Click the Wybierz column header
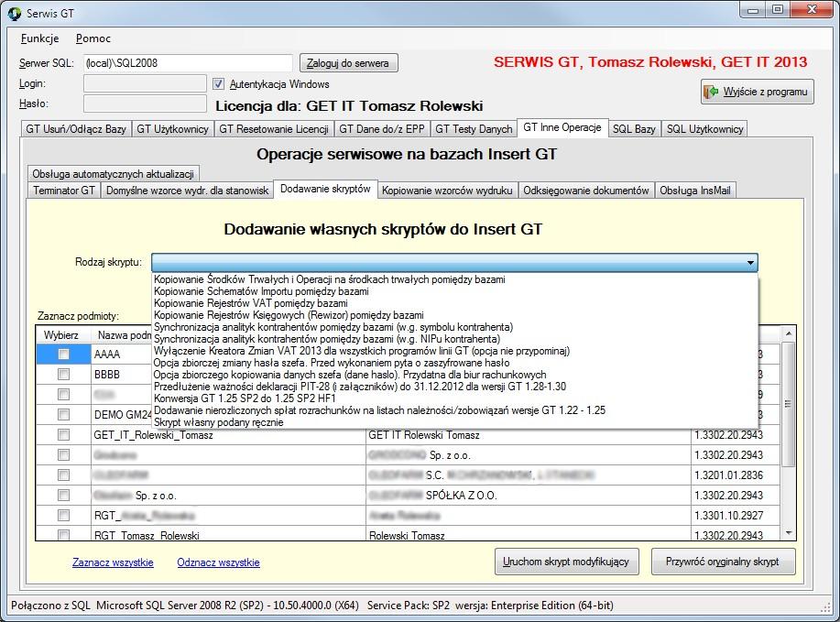This screenshot has height=622, width=840. (x=61, y=335)
